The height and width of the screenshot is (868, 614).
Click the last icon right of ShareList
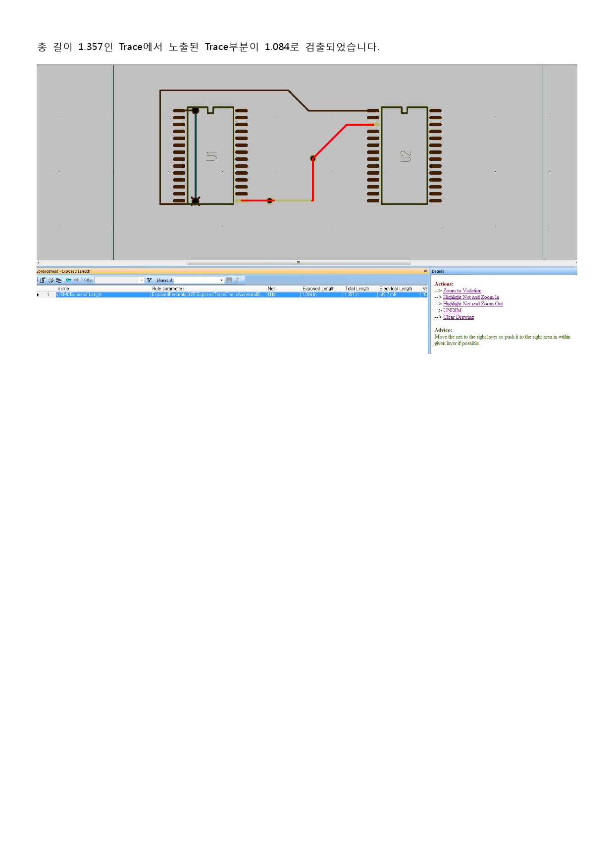pyautogui.click(x=237, y=280)
